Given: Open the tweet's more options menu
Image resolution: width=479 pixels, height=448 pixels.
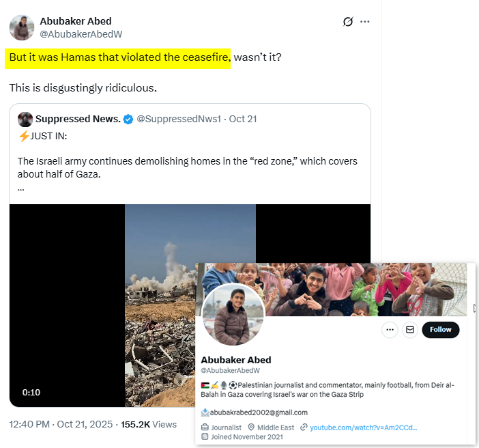Looking at the screenshot, I should [x=365, y=22].
